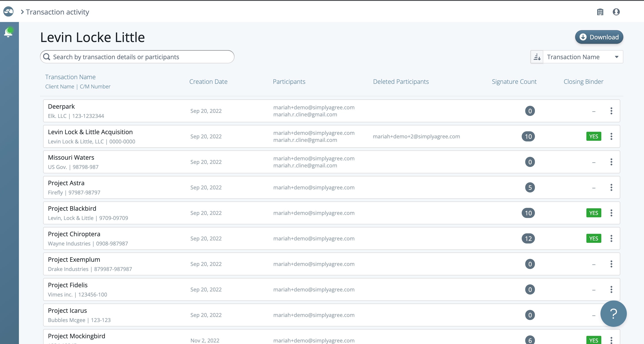Toggle the sort direction icon
The width and height of the screenshot is (644, 344).
[537, 57]
